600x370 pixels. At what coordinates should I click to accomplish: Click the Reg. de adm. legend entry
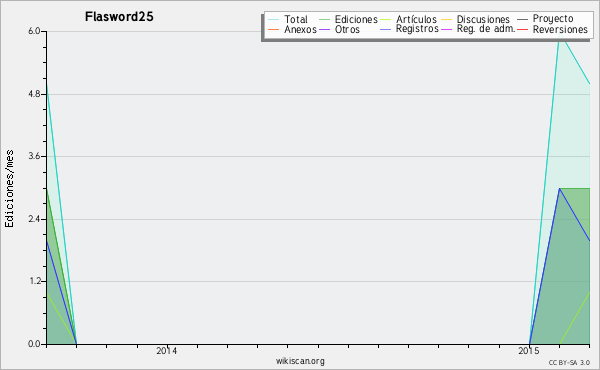pos(478,29)
